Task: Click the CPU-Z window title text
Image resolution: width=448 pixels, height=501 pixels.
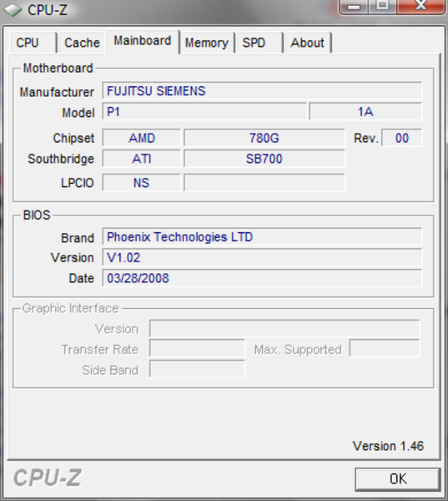Action: [x=48, y=10]
